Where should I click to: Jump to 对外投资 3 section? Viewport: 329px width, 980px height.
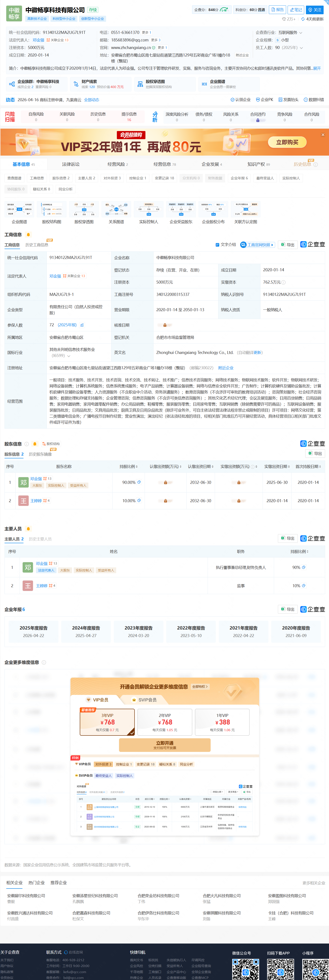pos(112,178)
